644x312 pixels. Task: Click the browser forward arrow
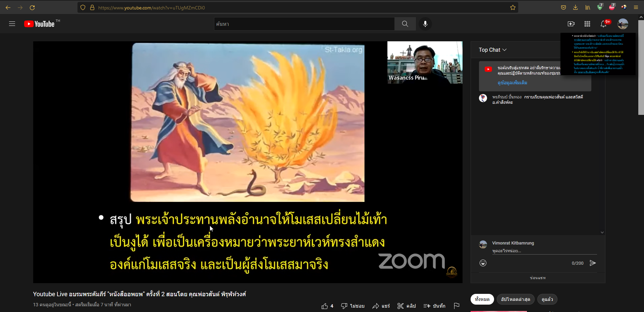[x=20, y=7]
